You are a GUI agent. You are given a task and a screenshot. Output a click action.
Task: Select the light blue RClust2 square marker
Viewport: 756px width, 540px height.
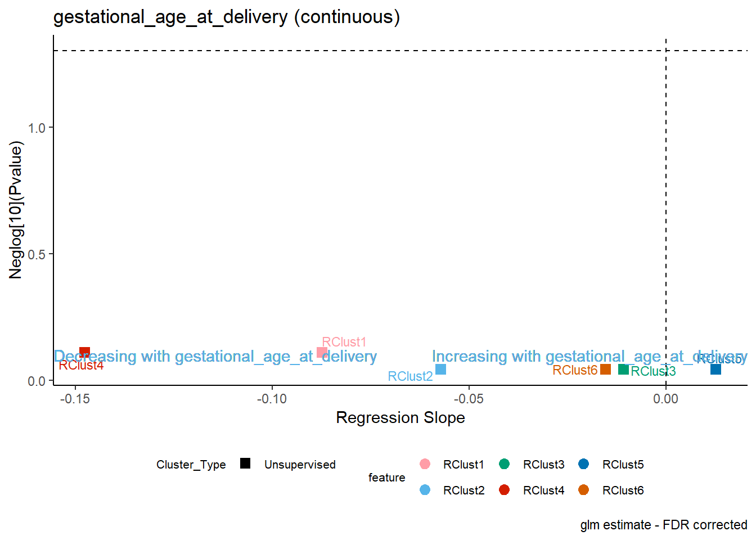[440, 370]
